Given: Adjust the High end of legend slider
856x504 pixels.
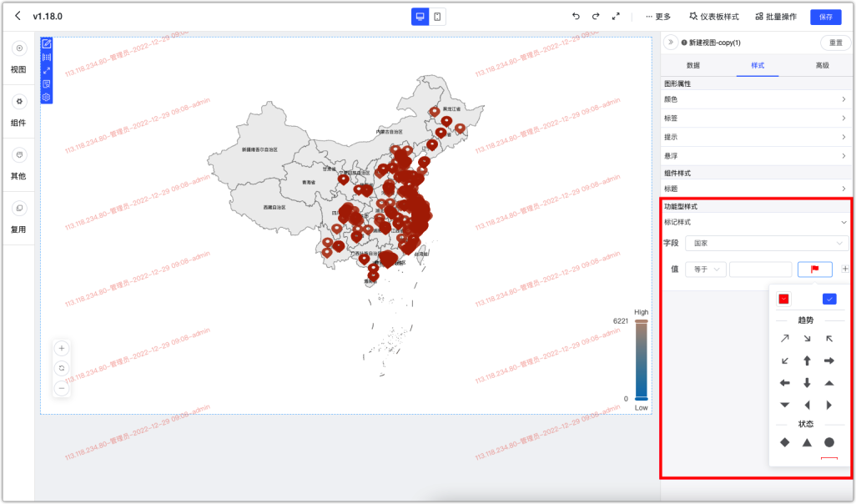Looking at the screenshot, I should click(x=641, y=321).
